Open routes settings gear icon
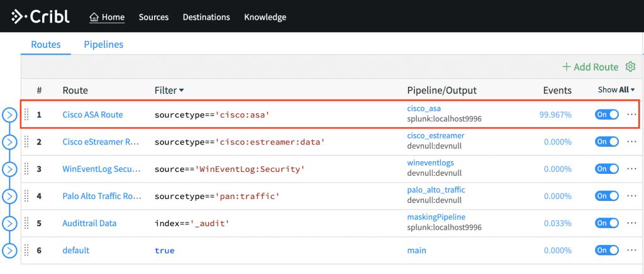Image resolution: width=644 pixels, height=274 pixels. point(631,67)
